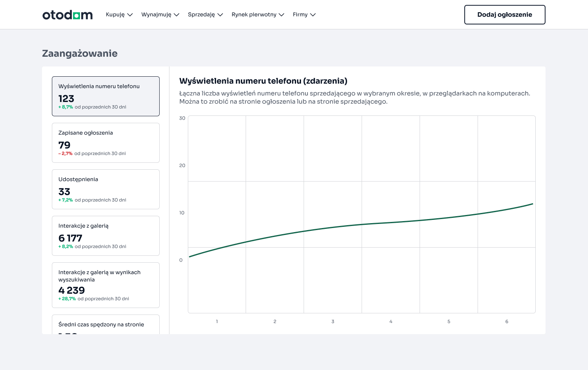Open the Kupuję dropdown menu
Viewport: 588px width, 370px height.
tap(119, 14)
